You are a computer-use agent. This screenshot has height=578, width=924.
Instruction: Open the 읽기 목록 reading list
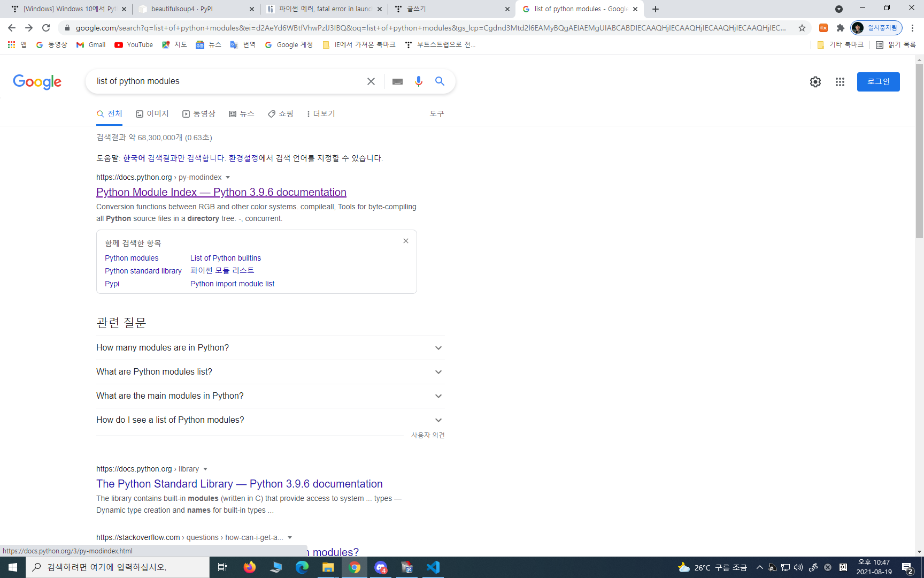click(896, 45)
